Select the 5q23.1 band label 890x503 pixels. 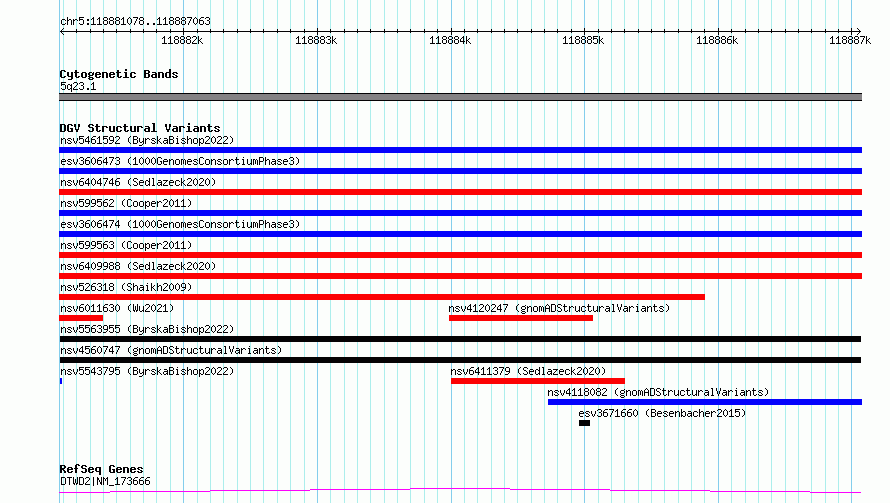(x=78, y=86)
